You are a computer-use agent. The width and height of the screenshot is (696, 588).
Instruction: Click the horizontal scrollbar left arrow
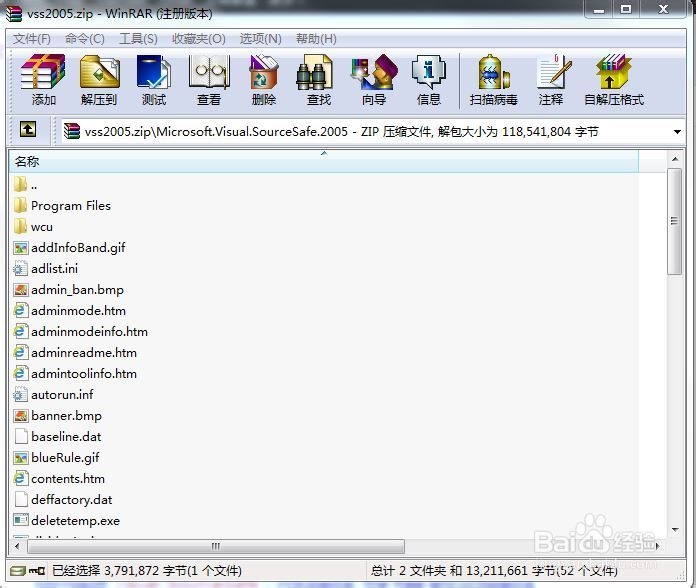[17, 546]
